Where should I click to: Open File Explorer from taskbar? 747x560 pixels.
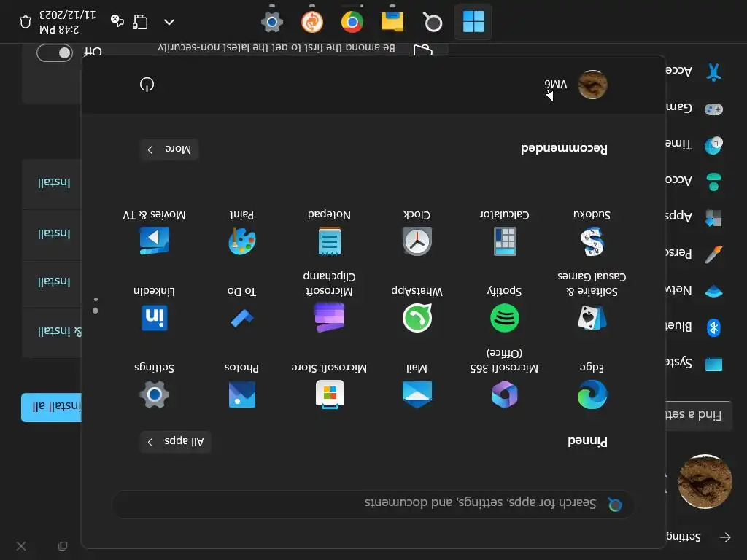[x=392, y=22]
